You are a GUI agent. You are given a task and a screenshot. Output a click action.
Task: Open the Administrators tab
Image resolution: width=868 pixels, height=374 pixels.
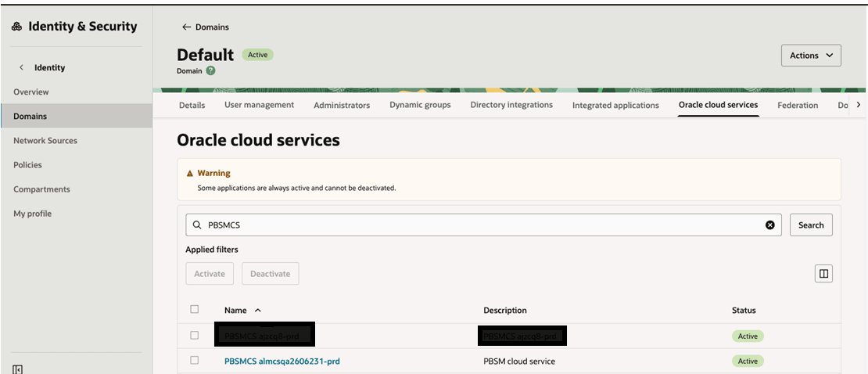tap(342, 106)
